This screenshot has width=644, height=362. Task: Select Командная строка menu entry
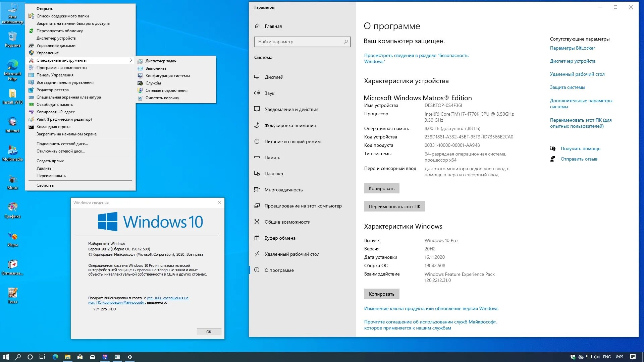80,127
